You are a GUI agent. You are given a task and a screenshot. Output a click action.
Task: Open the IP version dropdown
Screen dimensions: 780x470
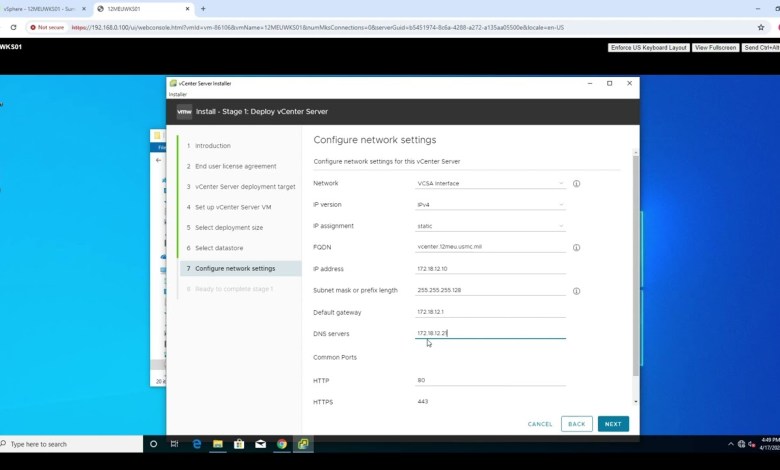tap(490, 204)
